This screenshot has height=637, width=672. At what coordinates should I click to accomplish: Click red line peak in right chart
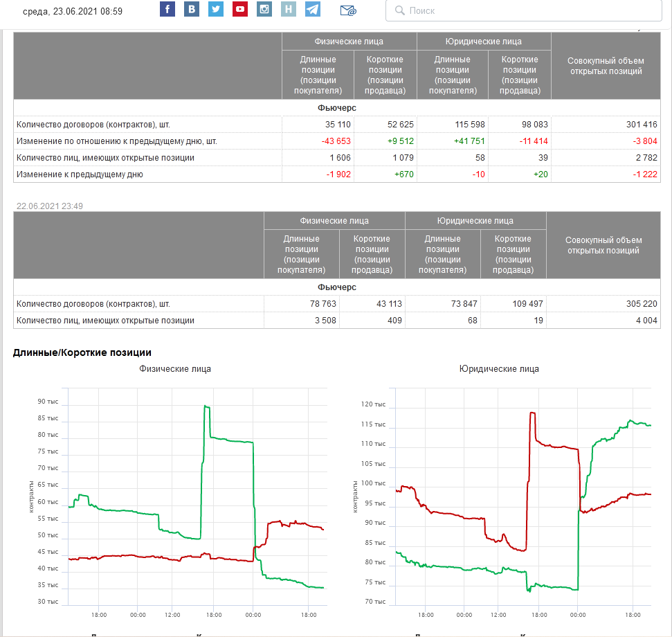532,413
